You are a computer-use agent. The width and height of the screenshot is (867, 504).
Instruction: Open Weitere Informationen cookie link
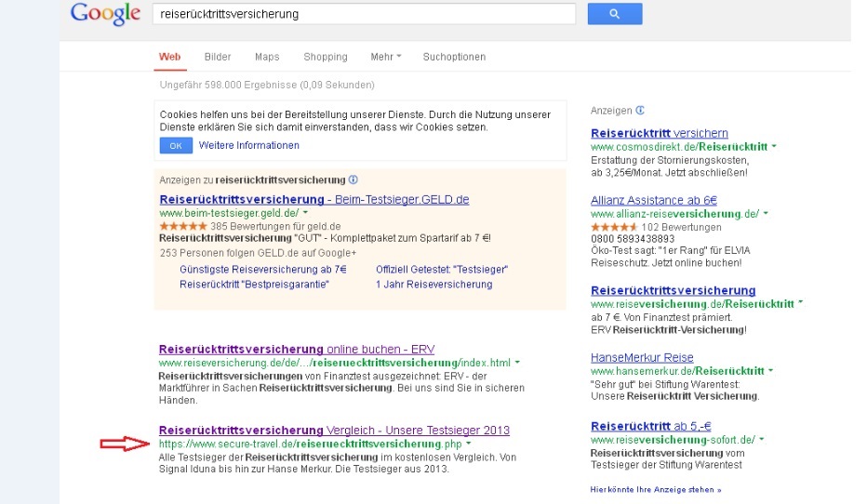pos(248,145)
